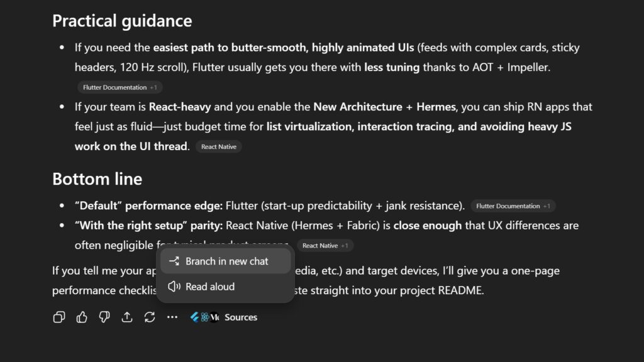
Task: Click the thumbs down icon
Action: pyautogui.click(x=104, y=317)
